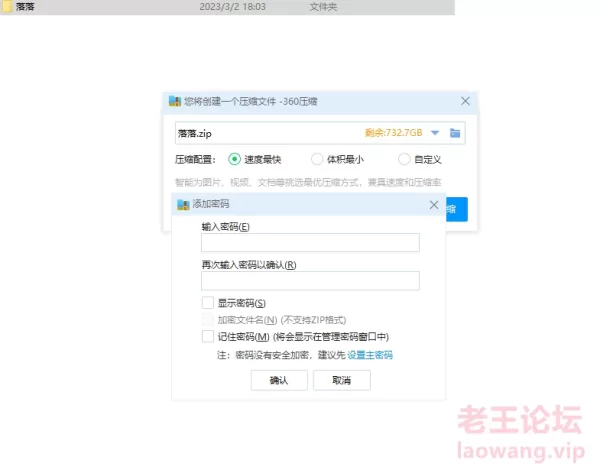
Task: Choose the 自定义 compression option
Action: tap(404, 159)
